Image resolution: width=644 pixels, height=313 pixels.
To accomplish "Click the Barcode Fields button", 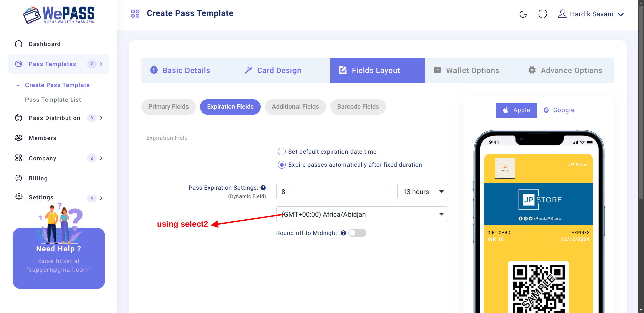I will pyautogui.click(x=358, y=107).
